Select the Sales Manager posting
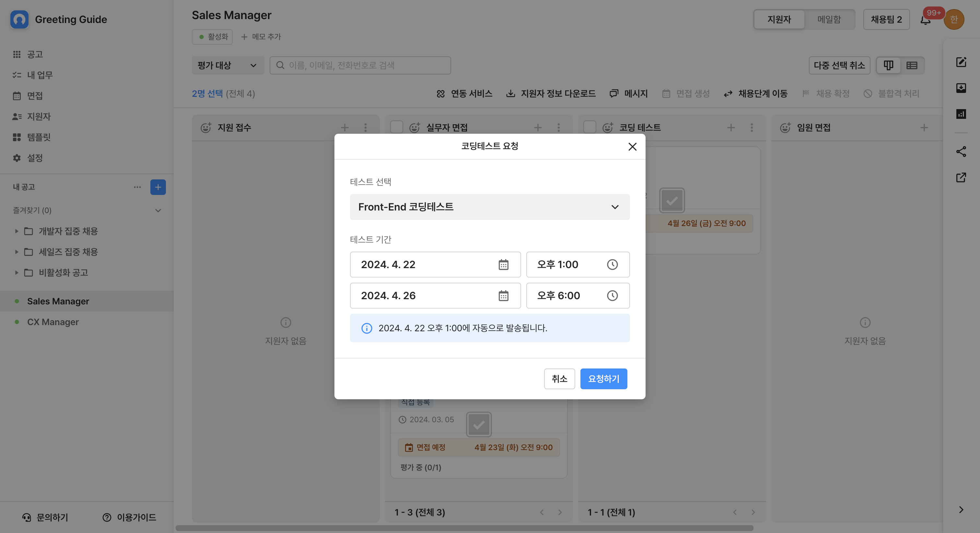 (87, 301)
